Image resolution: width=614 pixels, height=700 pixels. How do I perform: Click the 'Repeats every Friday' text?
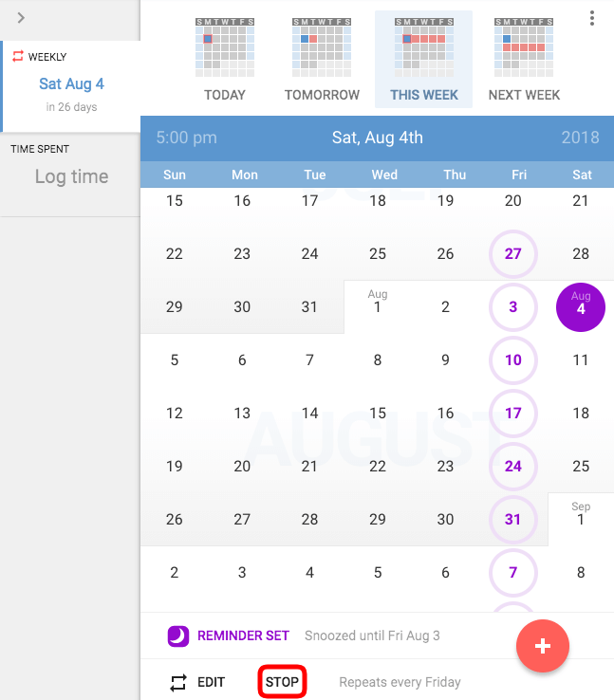(400, 682)
